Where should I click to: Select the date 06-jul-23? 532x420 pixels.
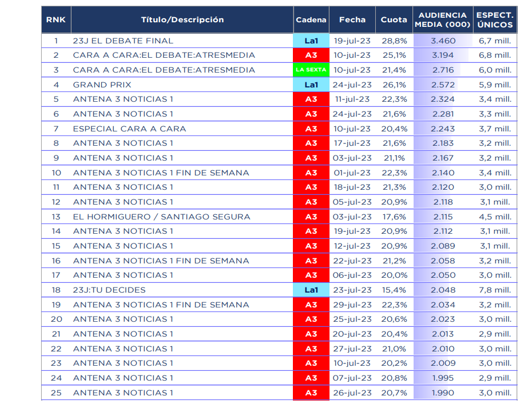(352, 275)
